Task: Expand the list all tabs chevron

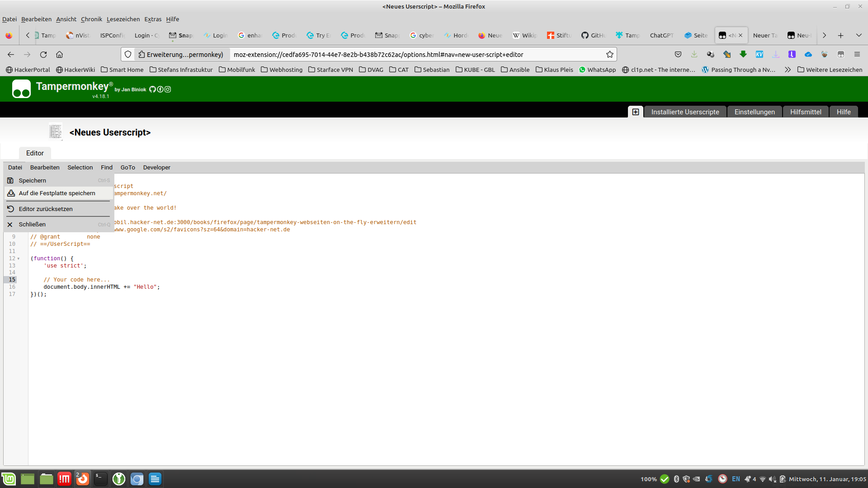Action: tap(859, 35)
